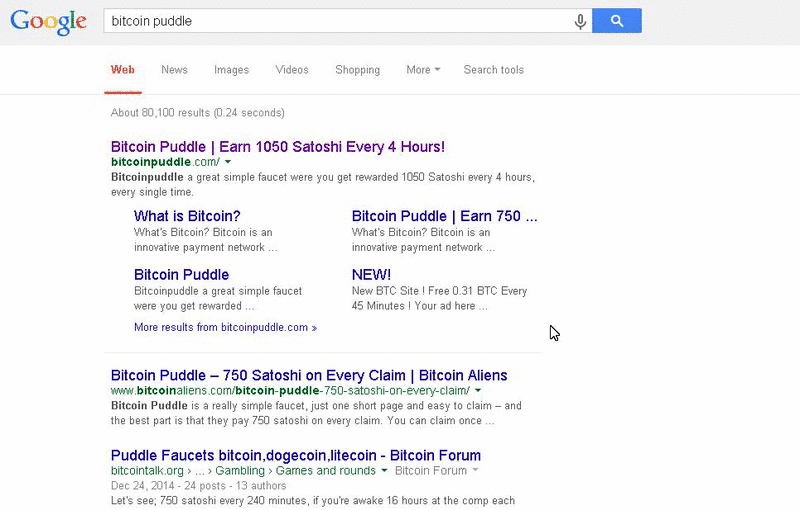This screenshot has height=510, width=800.
Task: Expand the arrow beside bitcoinpuddle.com/ URL
Action: pos(228,162)
